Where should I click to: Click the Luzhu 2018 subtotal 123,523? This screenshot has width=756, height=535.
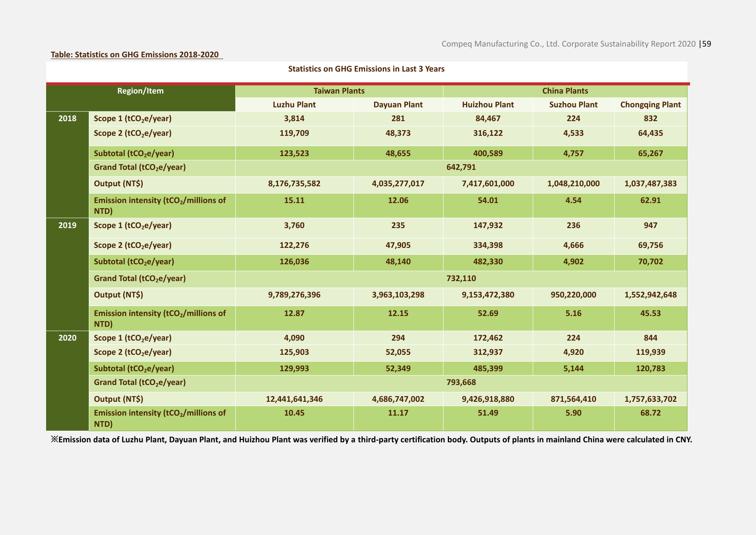[294, 153]
